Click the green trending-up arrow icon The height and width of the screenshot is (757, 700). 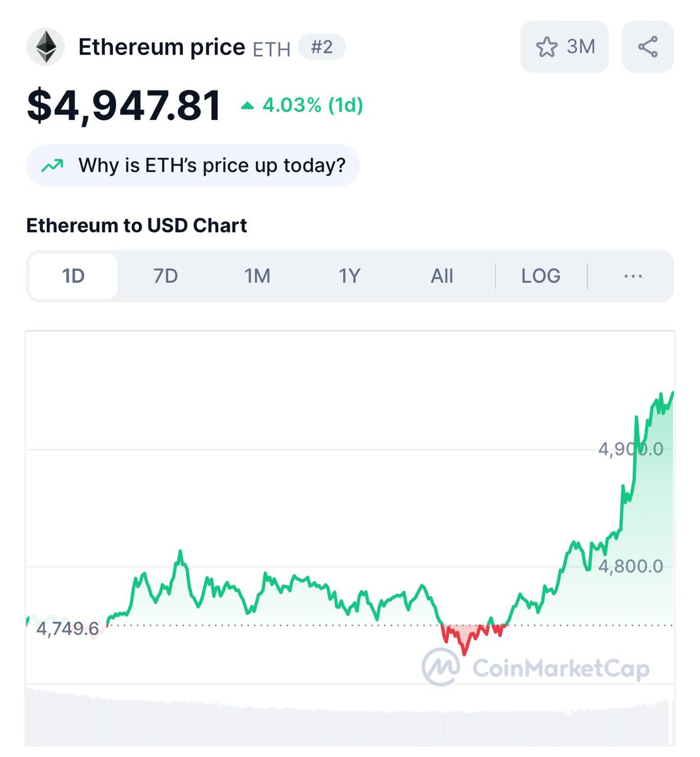[x=52, y=166]
